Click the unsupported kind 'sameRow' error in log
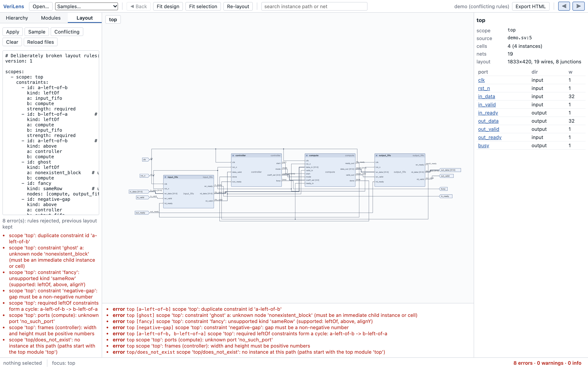588x368 pixels. (x=243, y=321)
